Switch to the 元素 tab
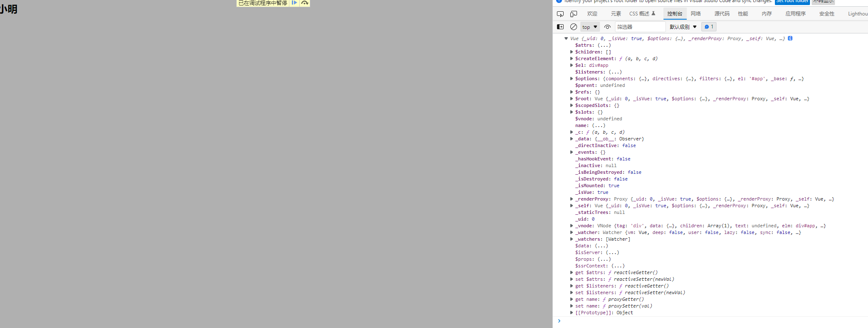 pyautogui.click(x=616, y=14)
